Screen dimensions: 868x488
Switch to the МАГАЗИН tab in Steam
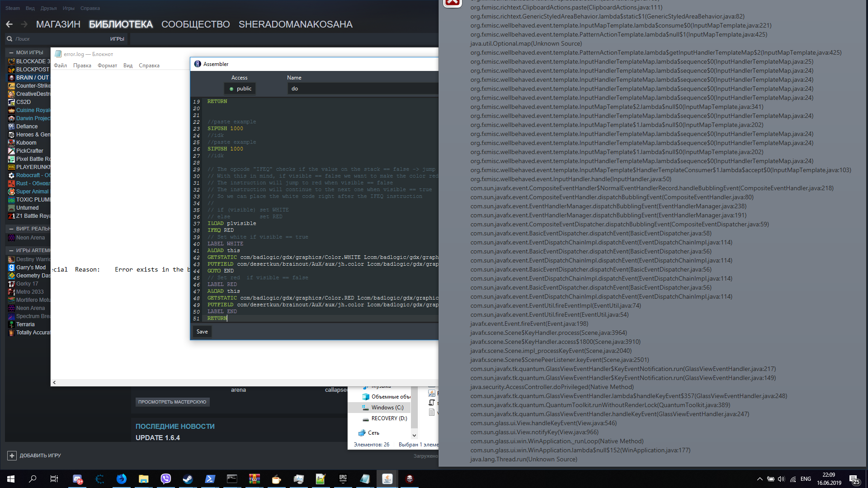click(58, 24)
